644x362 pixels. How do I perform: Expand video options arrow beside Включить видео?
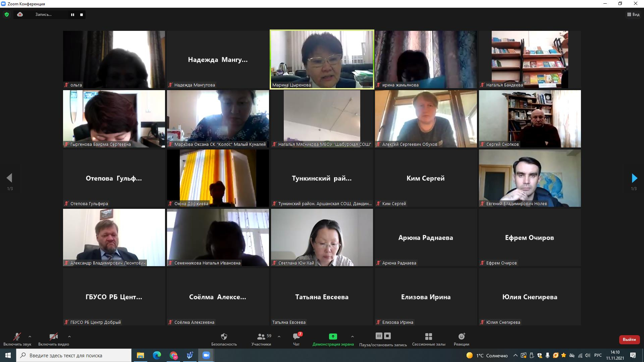[69, 337]
